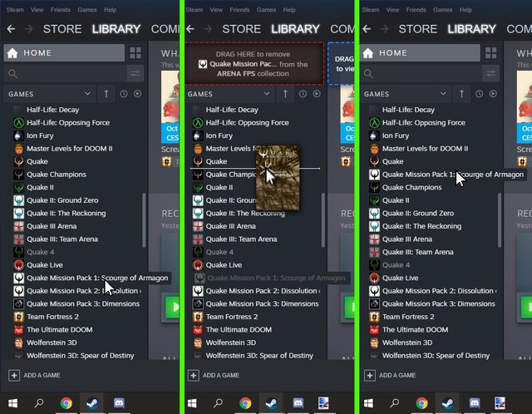Click ADD A GAME in middle panel

(x=214, y=375)
